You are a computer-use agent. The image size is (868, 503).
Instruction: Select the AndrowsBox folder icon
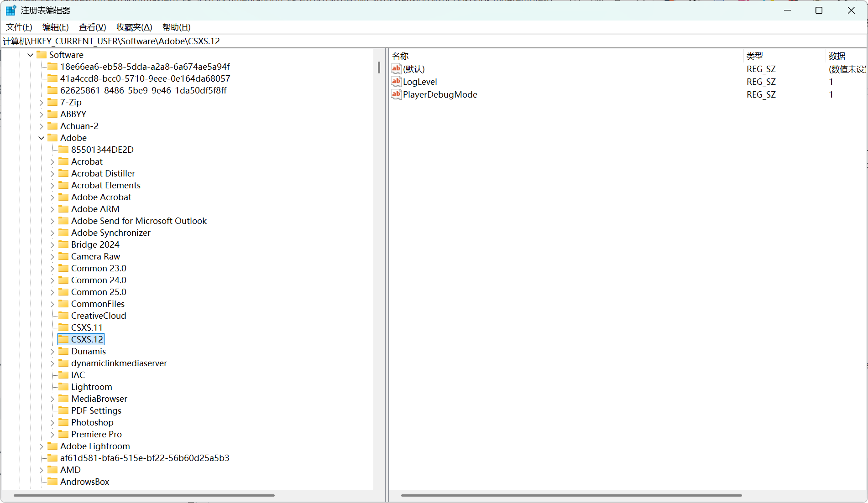point(52,482)
